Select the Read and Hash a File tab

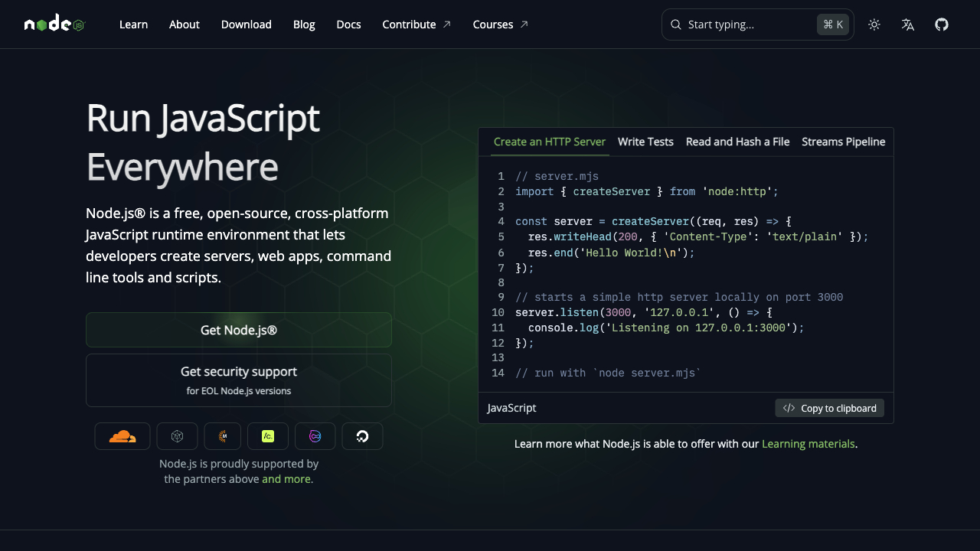click(x=737, y=142)
